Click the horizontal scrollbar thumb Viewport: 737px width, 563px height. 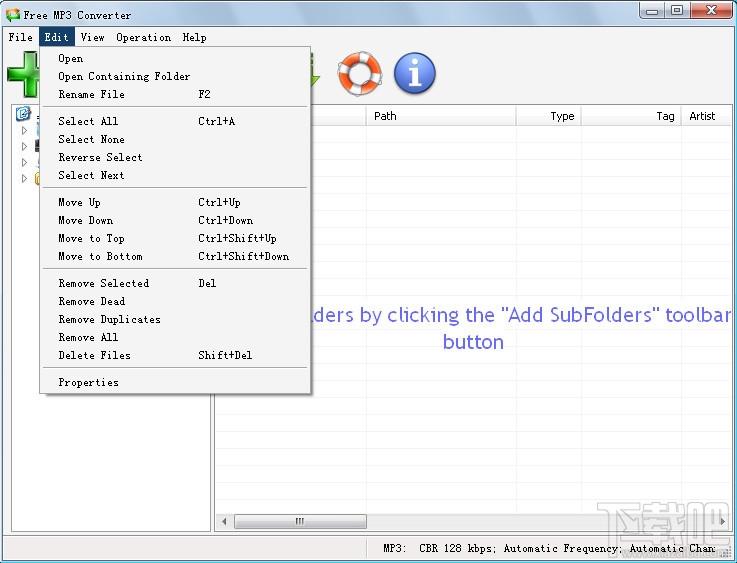coord(300,521)
